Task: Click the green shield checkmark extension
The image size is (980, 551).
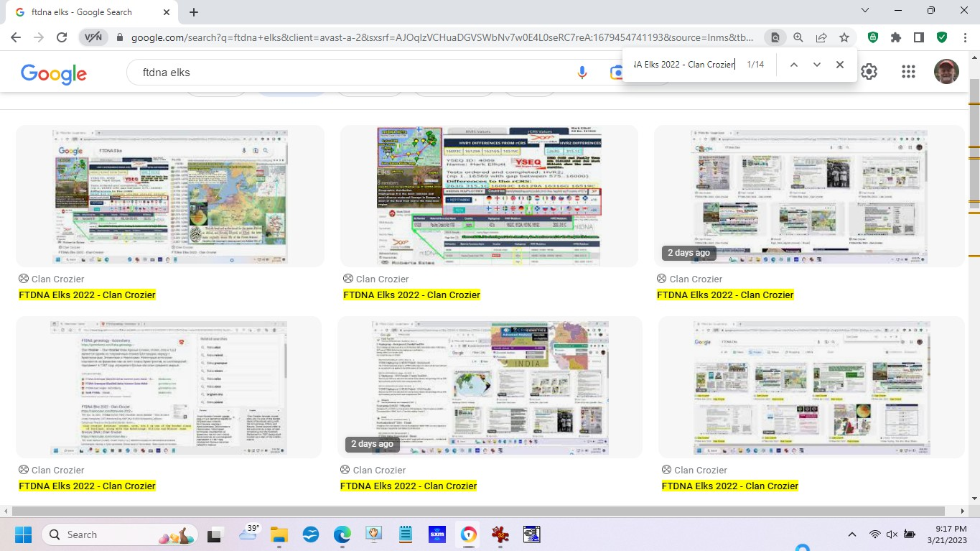Action: point(942,37)
